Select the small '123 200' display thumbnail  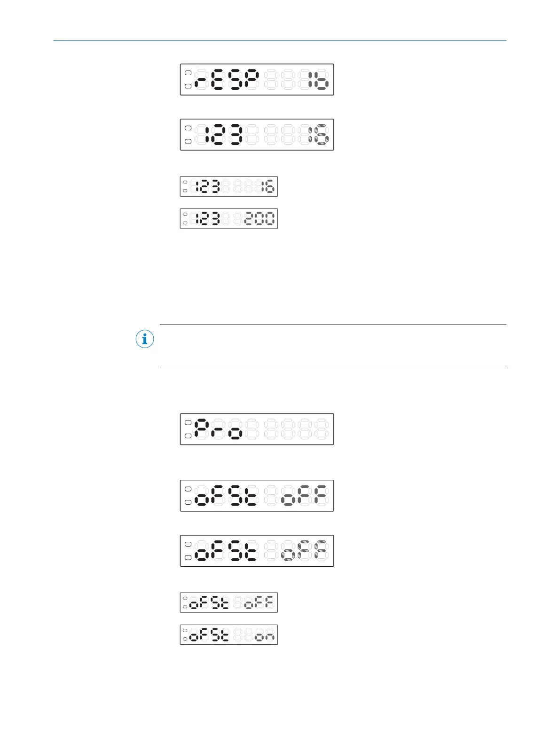(x=229, y=218)
